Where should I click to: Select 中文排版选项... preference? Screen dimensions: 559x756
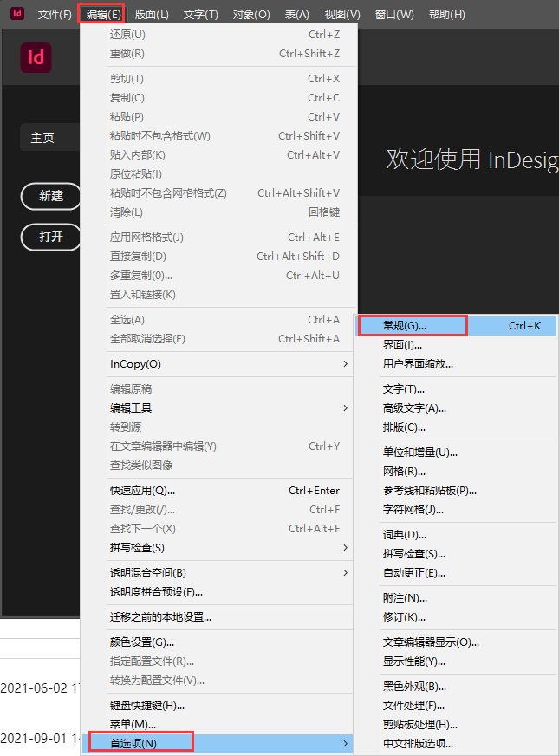(456, 744)
